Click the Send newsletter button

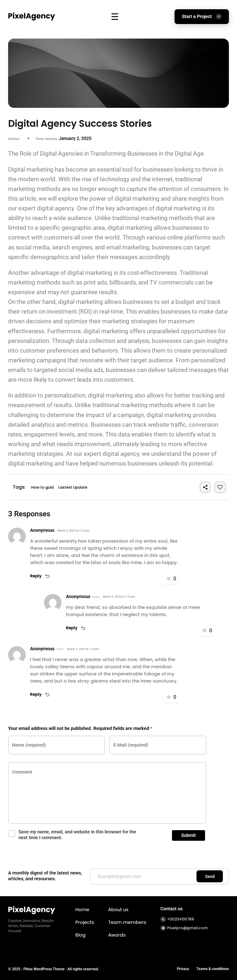[x=209, y=876]
